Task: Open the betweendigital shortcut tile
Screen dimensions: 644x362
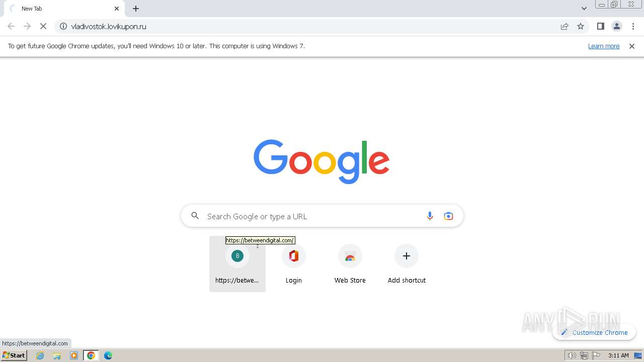Action: coord(237,264)
